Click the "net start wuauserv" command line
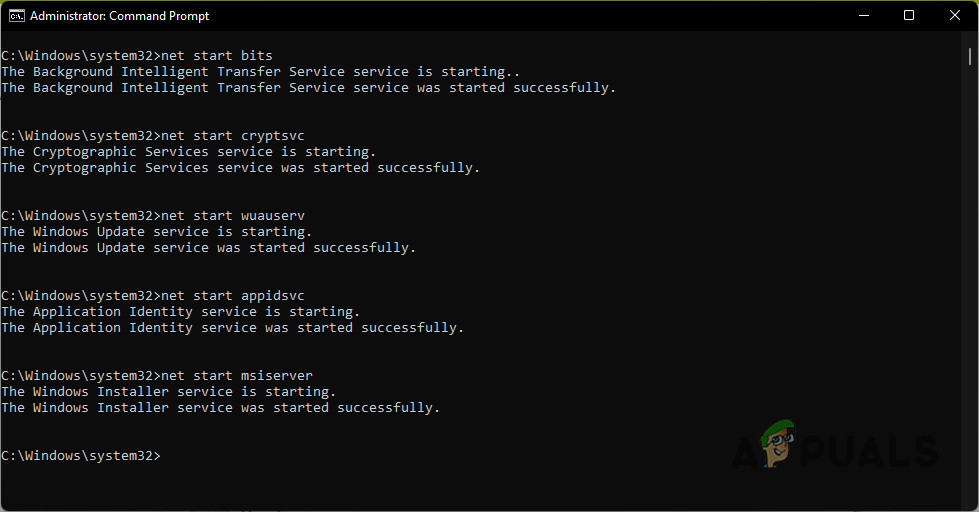Viewport: 979px width, 512px height. pyautogui.click(x=153, y=216)
